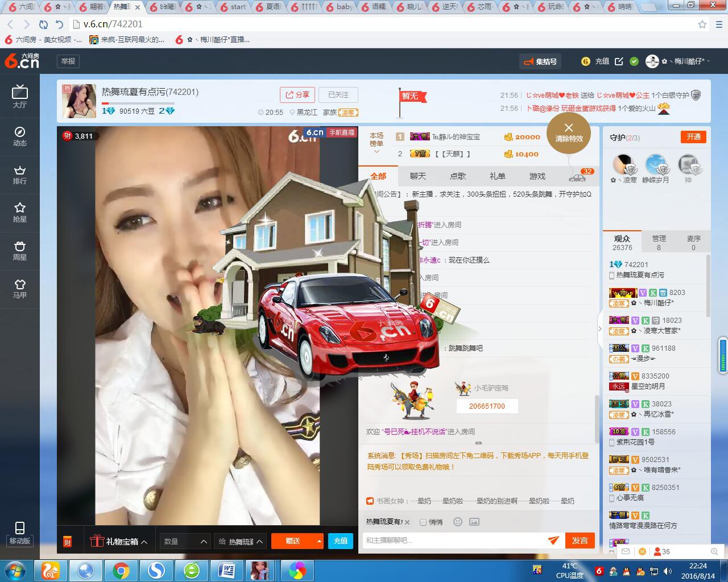Switch to the 聊天 chat tab
728x582 pixels.
418,176
